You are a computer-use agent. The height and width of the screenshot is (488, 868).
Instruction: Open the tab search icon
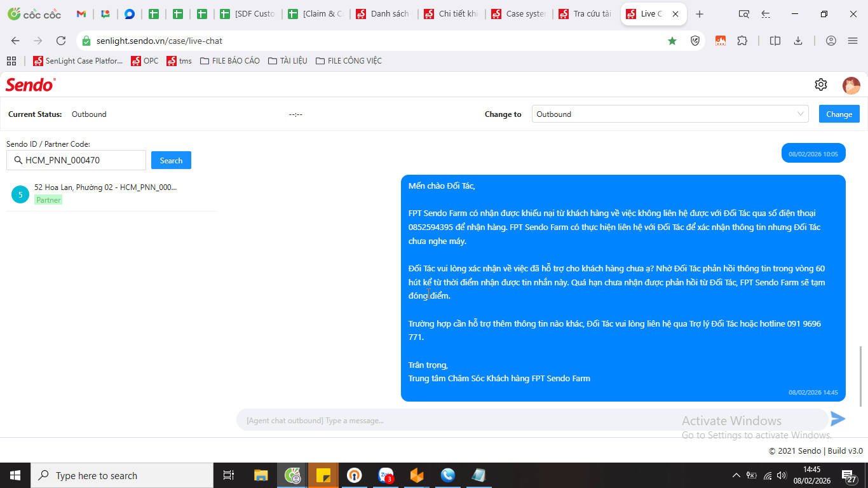click(743, 14)
